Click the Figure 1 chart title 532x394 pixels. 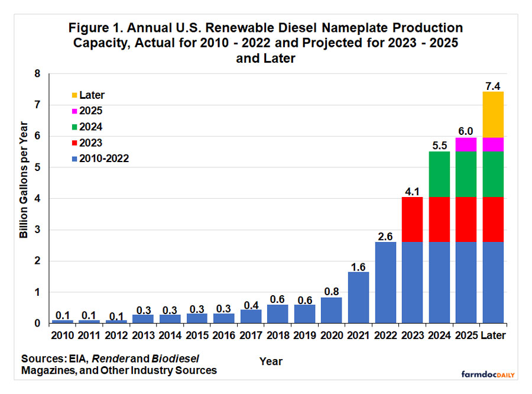[265, 43]
